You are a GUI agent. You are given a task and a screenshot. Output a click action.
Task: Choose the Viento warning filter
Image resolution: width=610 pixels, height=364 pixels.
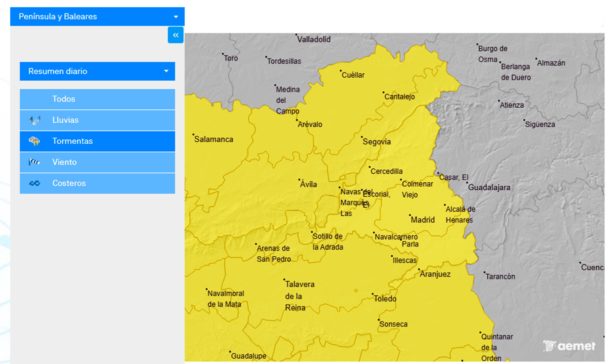point(97,162)
